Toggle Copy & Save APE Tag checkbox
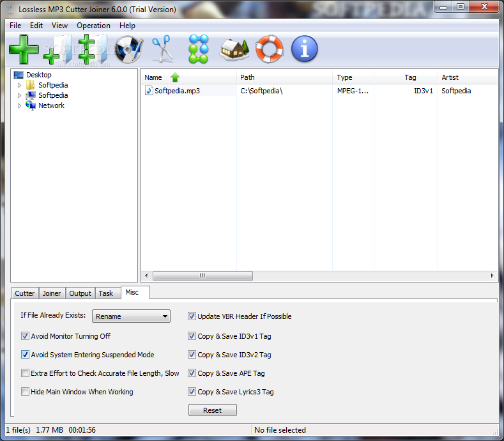This screenshot has height=441, width=504. (x=192, y=373)
